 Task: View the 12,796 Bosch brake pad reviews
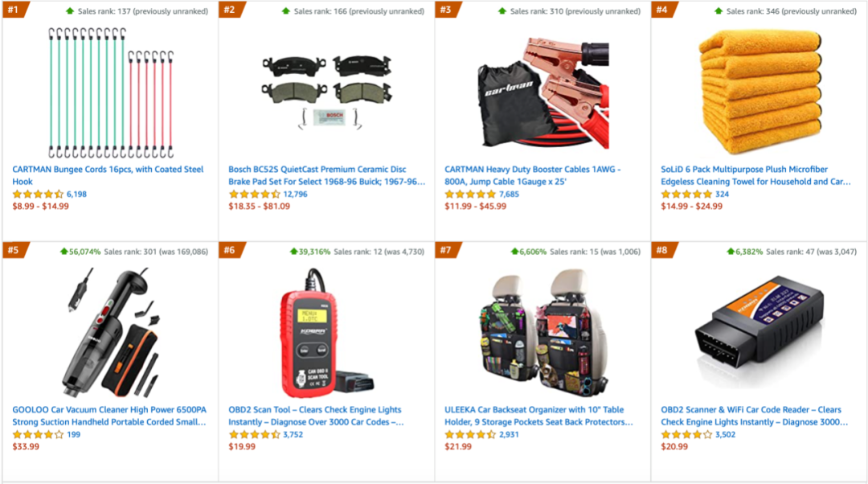(295, 194)
